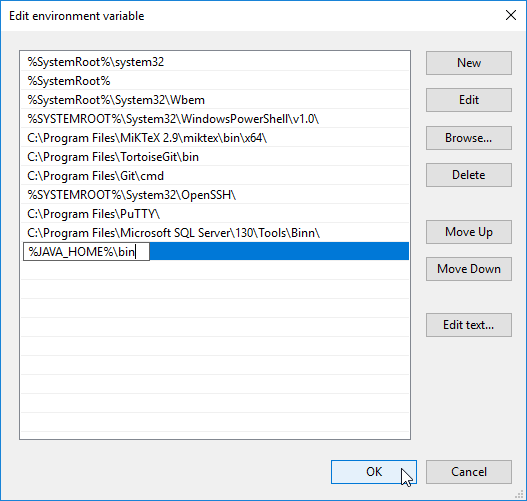Select the WindowsPowerShell\v1.0 entry
Screen dimensions: 527x501
coord(215,119)
